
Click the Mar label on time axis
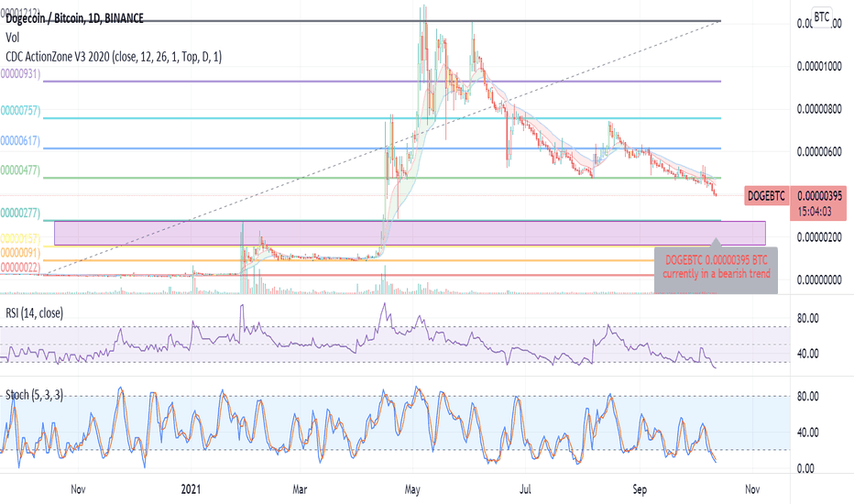(300, 489)
